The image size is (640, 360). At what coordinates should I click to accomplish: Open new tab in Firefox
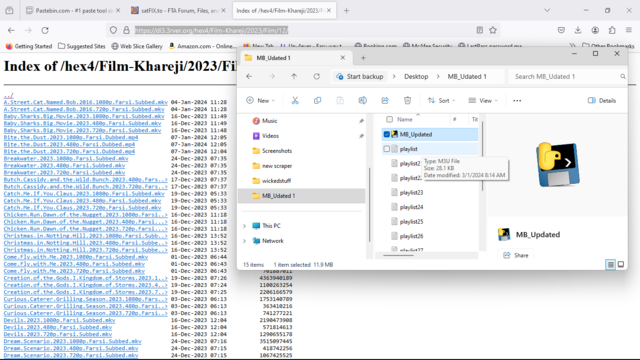click(347, 11)
